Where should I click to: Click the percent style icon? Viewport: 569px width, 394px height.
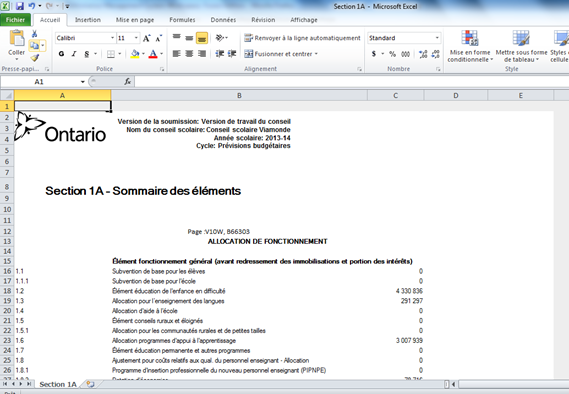[x=392, y=54]
